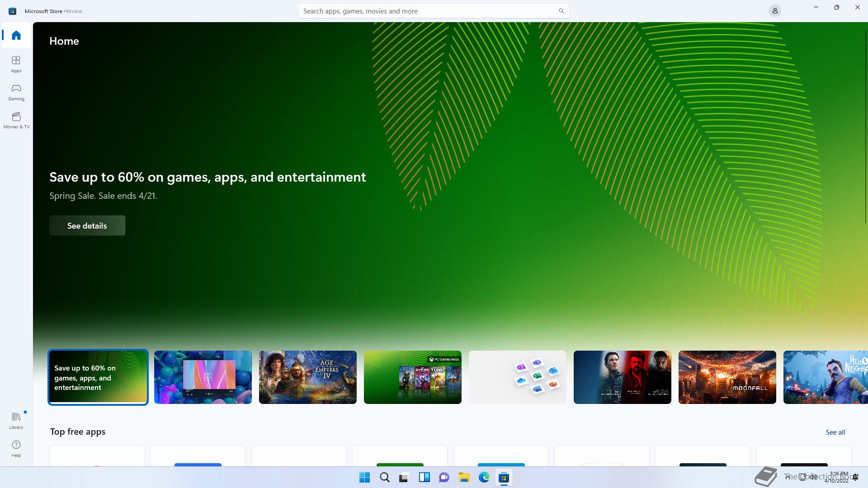
Task: Open the Apps section
Action: point(16,64)
